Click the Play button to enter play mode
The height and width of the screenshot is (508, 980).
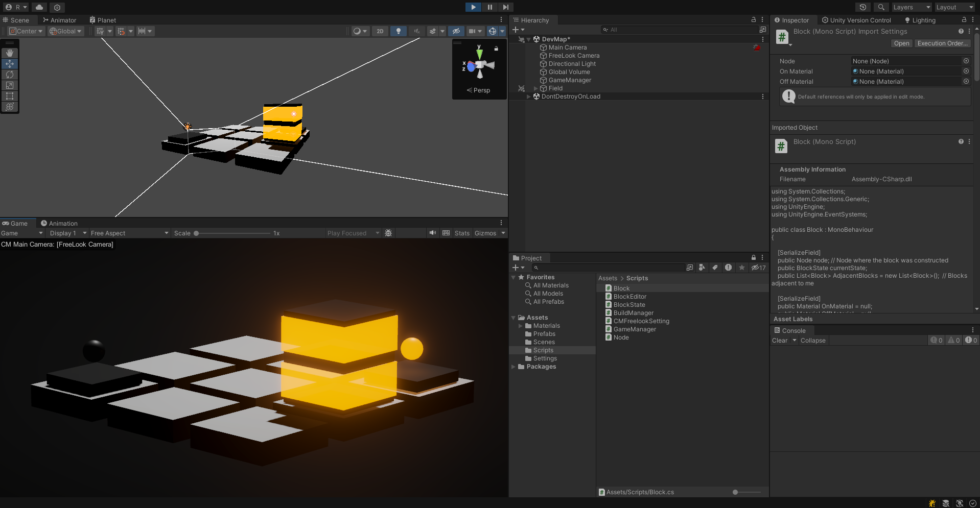[473, 7]
